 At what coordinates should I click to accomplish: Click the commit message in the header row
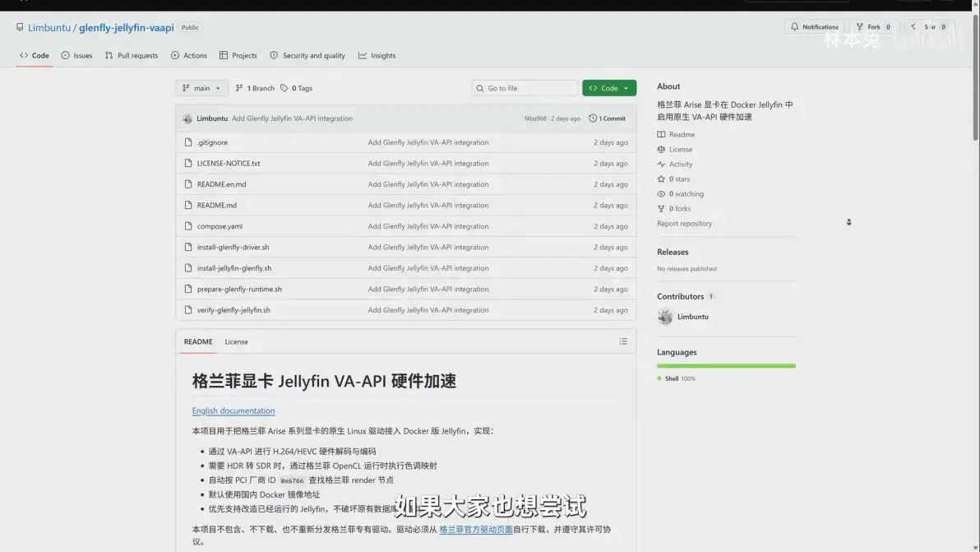[292, 118]
